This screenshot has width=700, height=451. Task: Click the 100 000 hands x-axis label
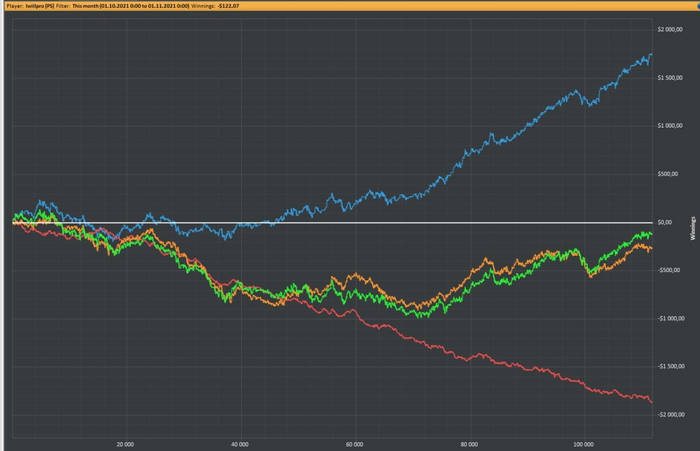click(x=583, y=444)
